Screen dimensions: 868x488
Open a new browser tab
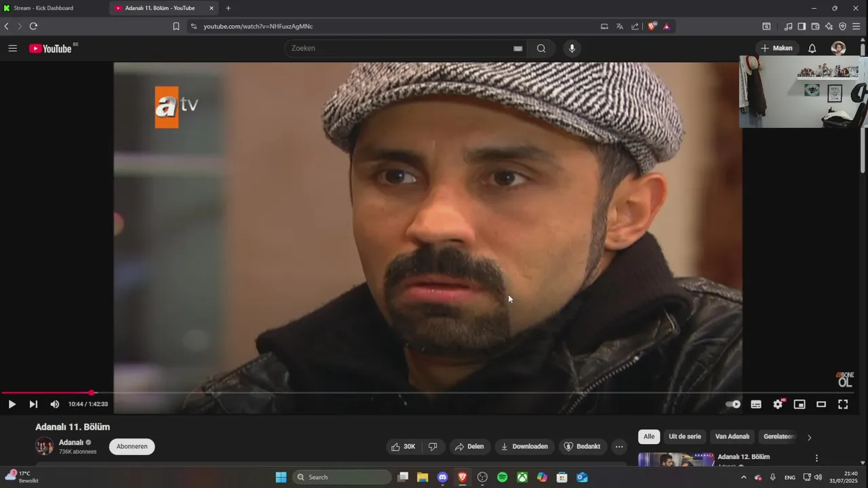tap(228, 8)
